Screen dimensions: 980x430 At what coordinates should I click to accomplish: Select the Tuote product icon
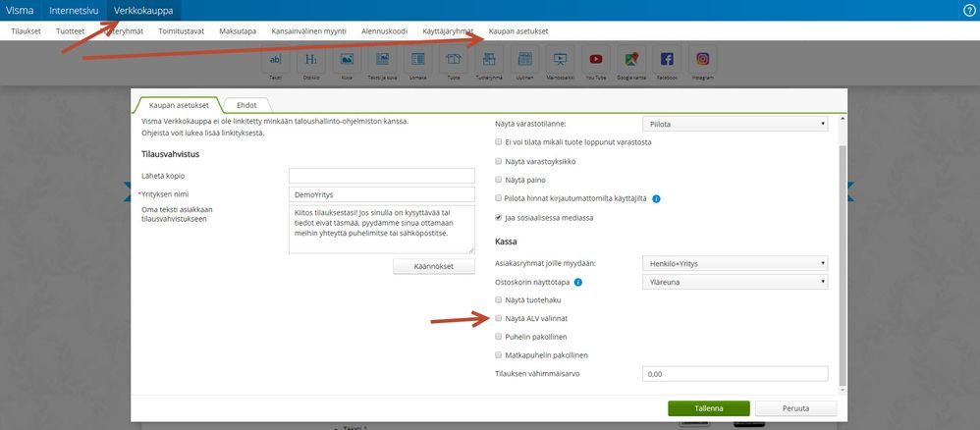pos(453,59)
